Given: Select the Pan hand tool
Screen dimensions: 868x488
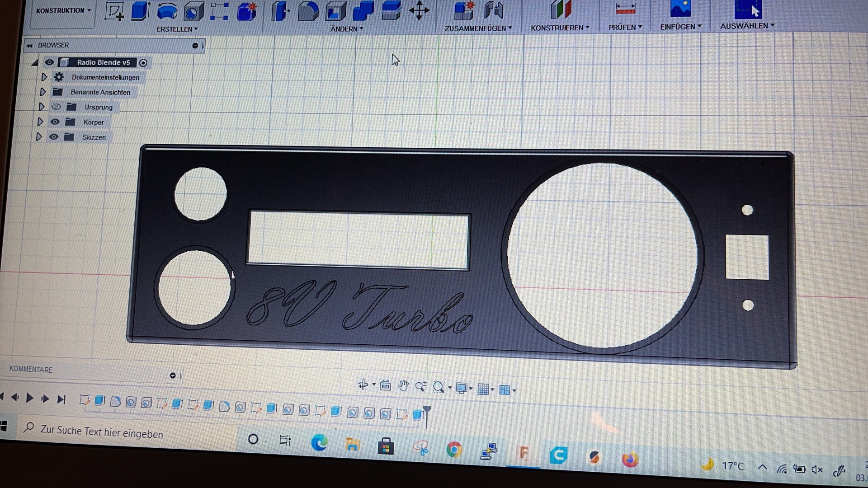Looking at the screenshot, I should coord(403,386).
